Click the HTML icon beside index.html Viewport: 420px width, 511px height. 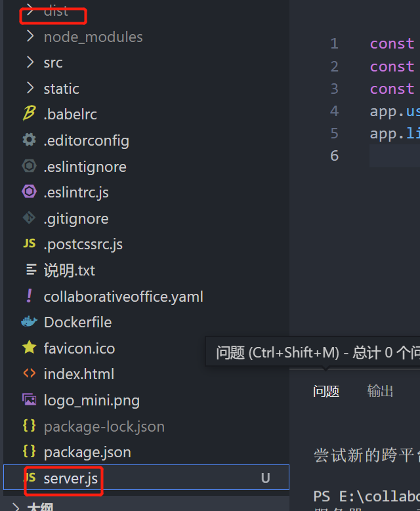pos(29,374)
